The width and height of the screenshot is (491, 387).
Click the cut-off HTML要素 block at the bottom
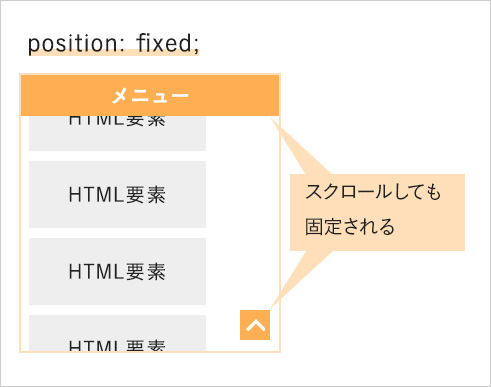point(117,333)
